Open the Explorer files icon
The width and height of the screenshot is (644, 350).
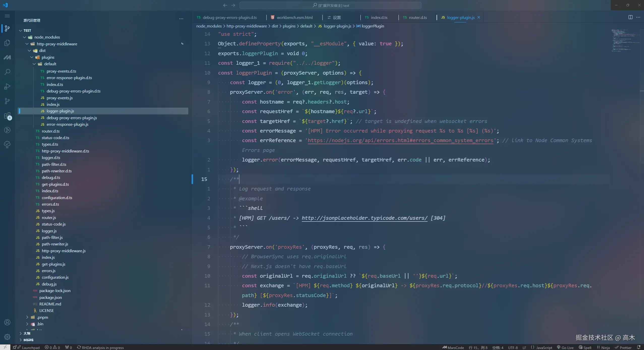pos(7,43)
